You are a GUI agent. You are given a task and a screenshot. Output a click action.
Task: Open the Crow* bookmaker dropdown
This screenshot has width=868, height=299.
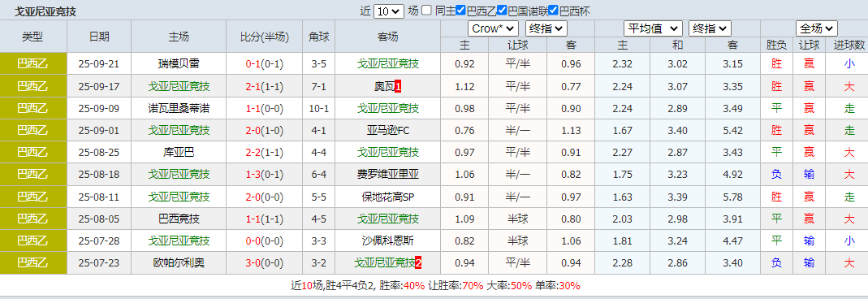(493, 28)
